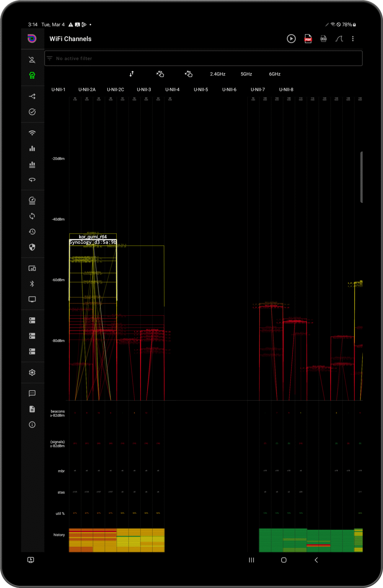The width and height of the screenshot is (383, 588).
Task: Open the info icon in sidebar
Action: pyautogui.click(x=32, y=425)
